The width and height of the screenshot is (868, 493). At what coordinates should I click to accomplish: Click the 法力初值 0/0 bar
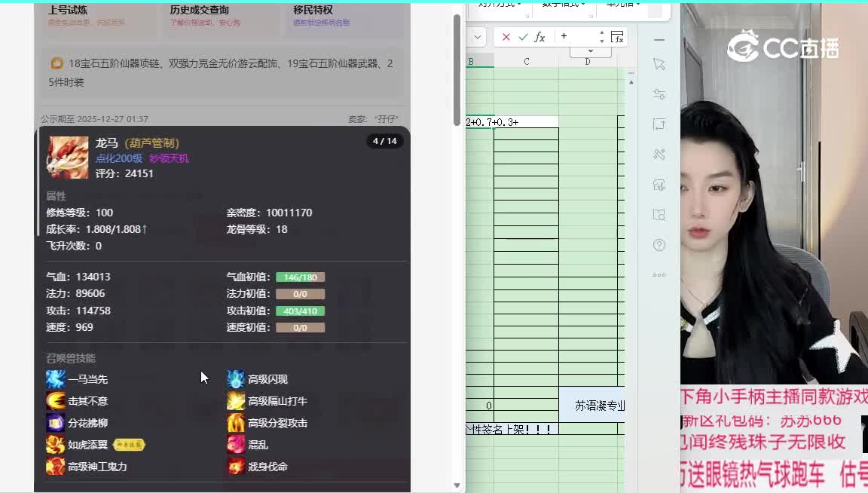pyautogui.click(x=300, y=294)
